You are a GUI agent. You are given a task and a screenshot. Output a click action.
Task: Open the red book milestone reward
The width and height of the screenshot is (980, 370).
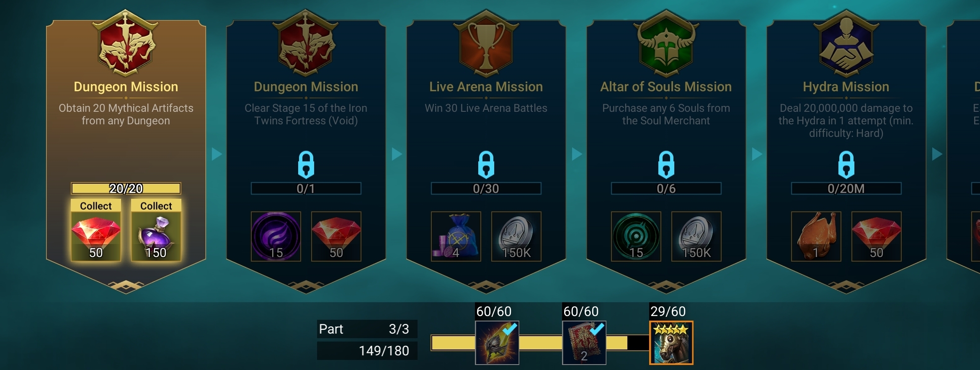point(584,343)
